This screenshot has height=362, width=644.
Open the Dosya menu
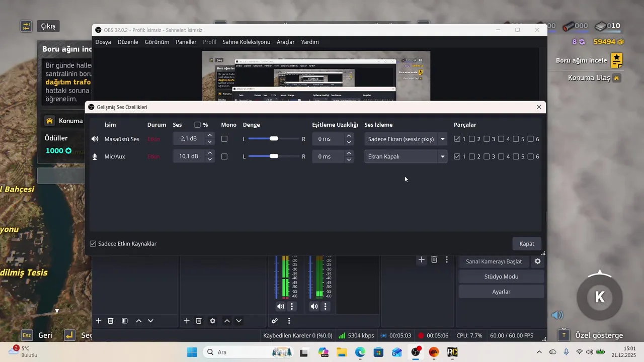[x=103, y=42]
